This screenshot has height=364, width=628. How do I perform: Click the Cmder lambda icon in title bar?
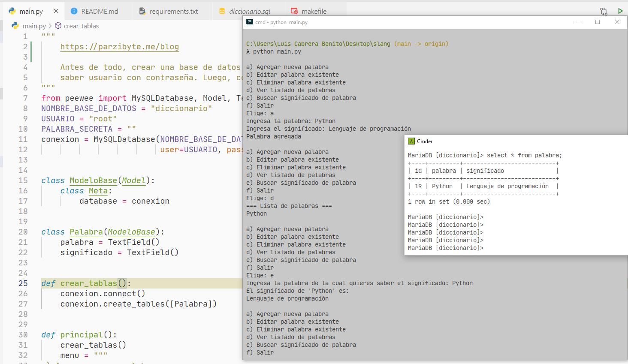[x=411, y=141]
